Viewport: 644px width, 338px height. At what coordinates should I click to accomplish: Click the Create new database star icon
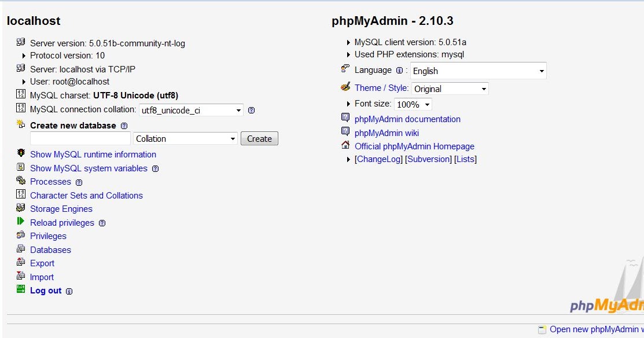pos(20,124)
